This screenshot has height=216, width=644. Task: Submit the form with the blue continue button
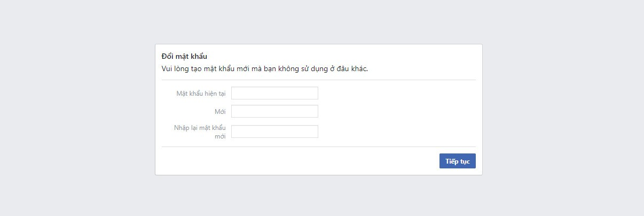click(x=457, y=161)
